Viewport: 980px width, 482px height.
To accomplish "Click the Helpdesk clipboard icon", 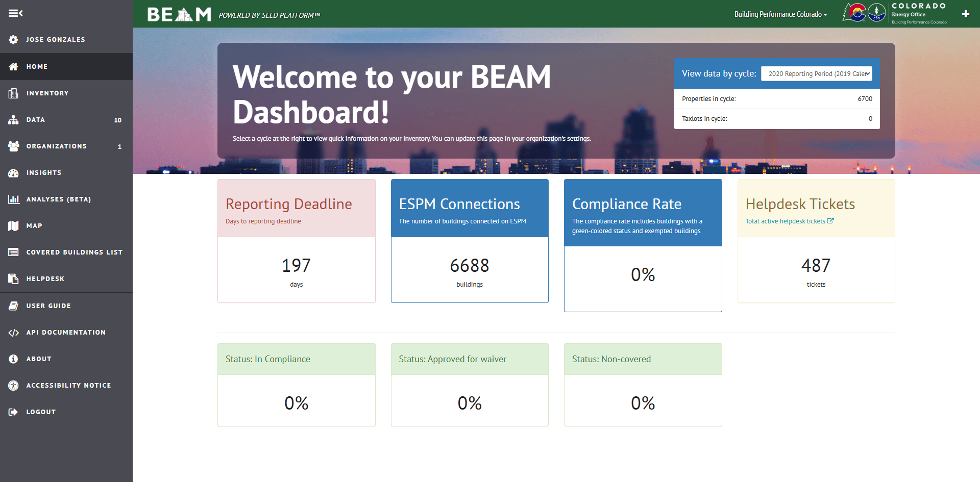I will point(13,279).
